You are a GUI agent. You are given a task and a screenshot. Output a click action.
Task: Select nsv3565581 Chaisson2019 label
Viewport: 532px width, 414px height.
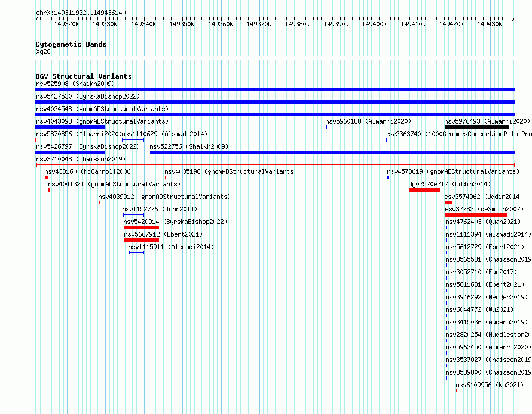click(x=488, y=259)
